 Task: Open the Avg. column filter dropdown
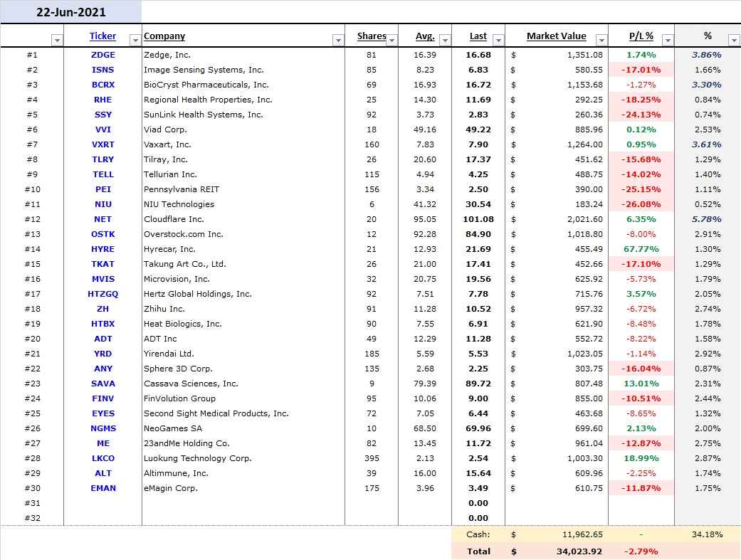(x=445, y=40)
